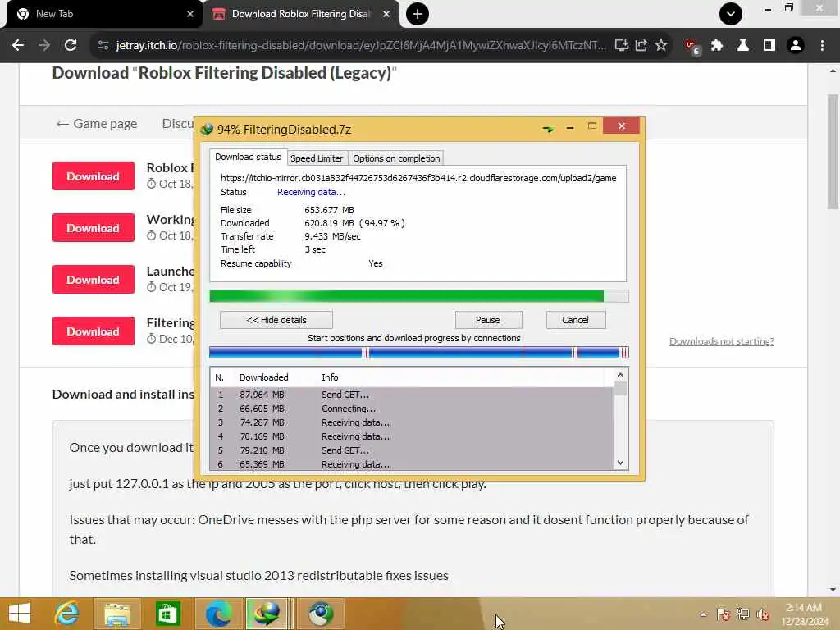Open Options on completion tab
The width and height of the screenshot is (840, 630).
point(396,158)
